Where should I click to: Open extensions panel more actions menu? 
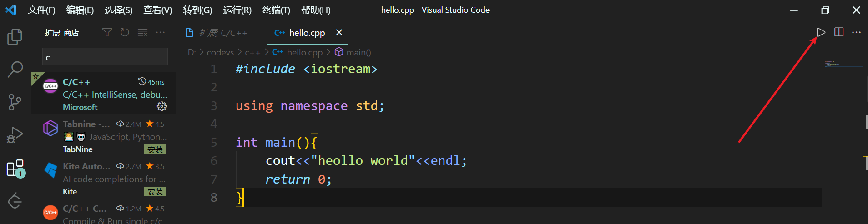pos(160,32)
